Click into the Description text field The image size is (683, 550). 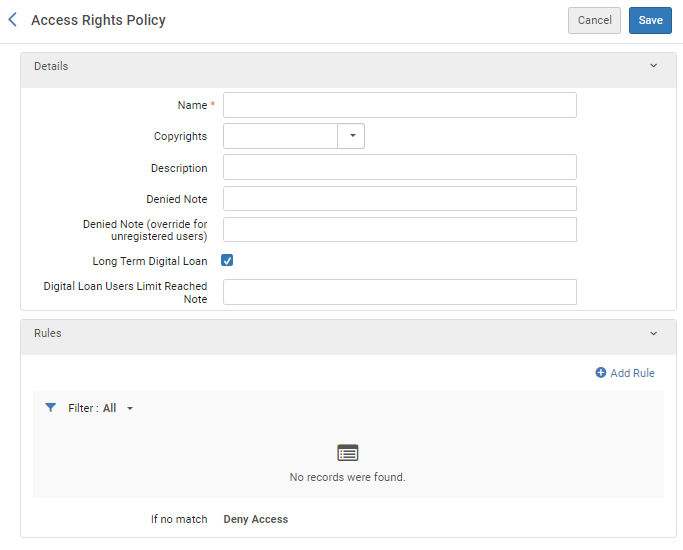click(x=400, y=167)
